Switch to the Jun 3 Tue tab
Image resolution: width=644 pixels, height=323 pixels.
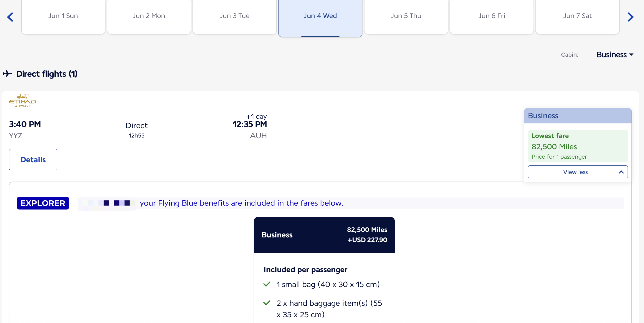[234, 16]
